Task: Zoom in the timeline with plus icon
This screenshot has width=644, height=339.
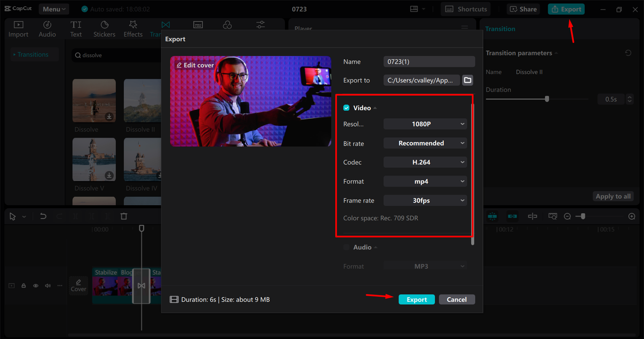Action: pos(632,216)
